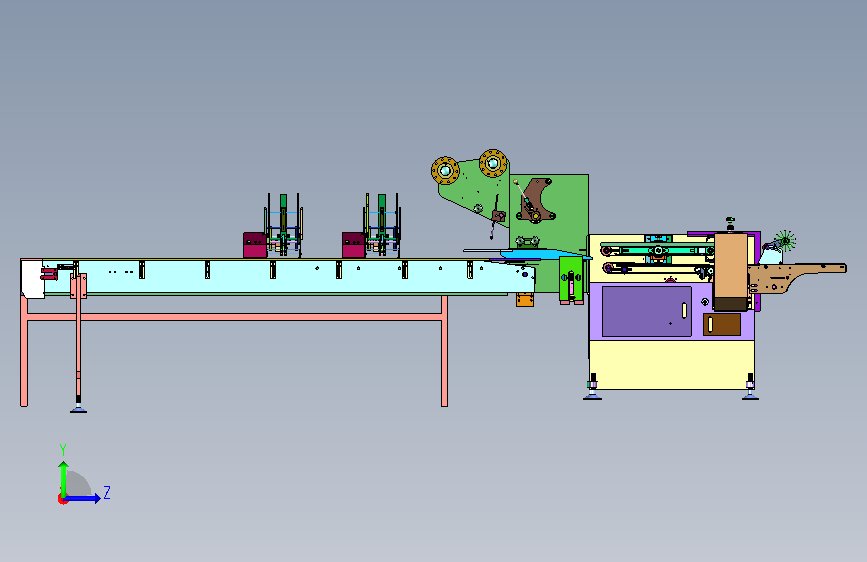Click the green spiky brush wheel
The image size is (867, 562).
pos(785,241)
